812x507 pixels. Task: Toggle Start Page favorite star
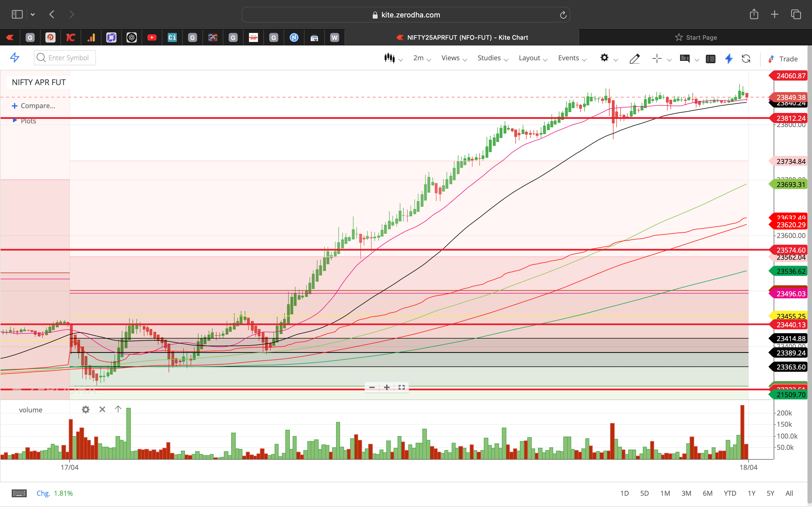679,37
